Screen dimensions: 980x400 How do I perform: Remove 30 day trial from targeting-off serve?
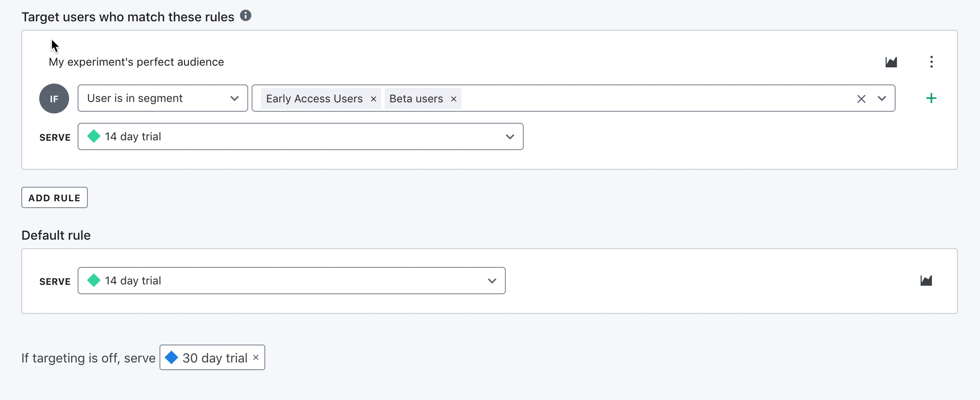click(x=255, y=357)
